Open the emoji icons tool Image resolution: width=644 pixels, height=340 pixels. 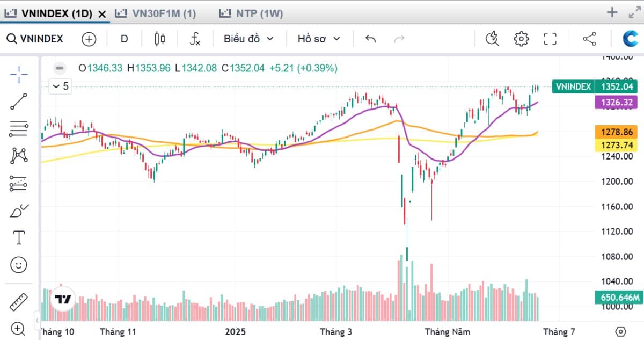pyautogui.click(x=19, y=264)
